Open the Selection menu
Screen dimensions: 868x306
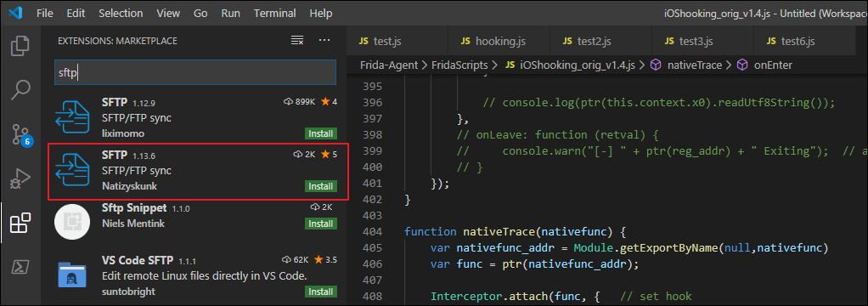(121, 13)
